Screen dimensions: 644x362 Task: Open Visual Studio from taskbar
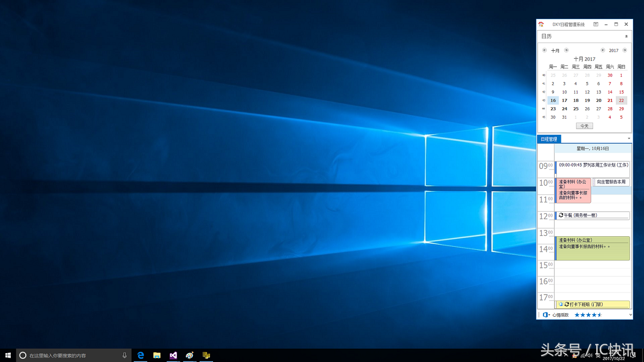click(x=173, y=355)
